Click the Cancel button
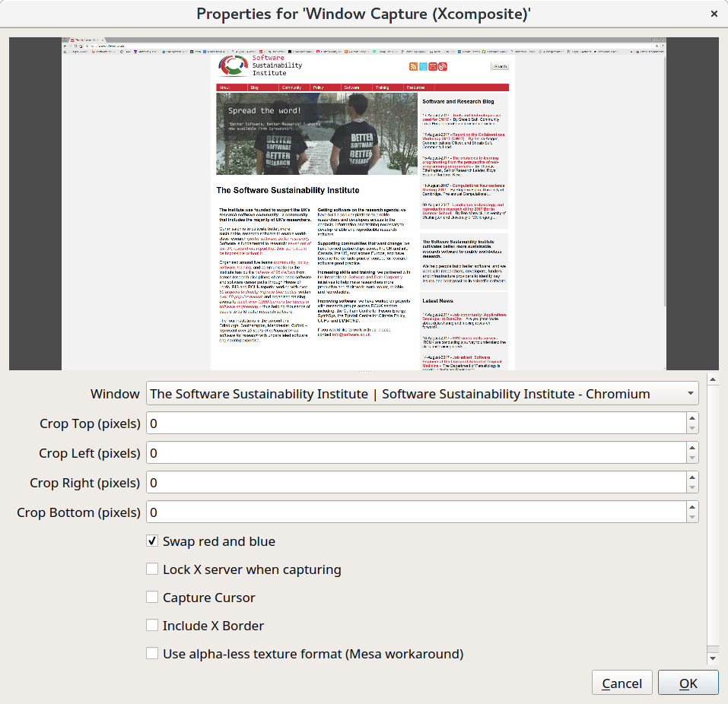This screenshot has width=728, height=704. 622,683
